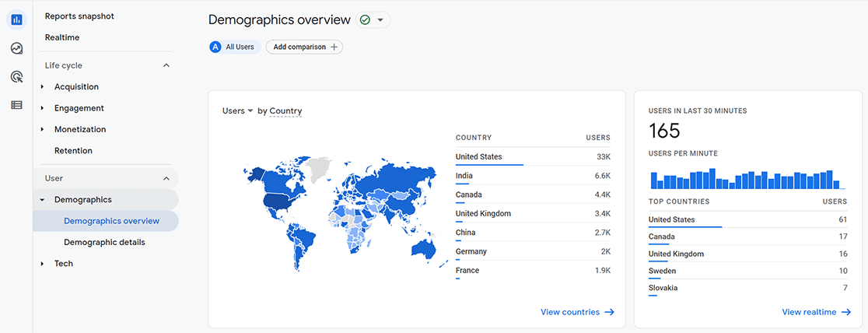
Task: Click the United States row in country table
Action: 533,157
